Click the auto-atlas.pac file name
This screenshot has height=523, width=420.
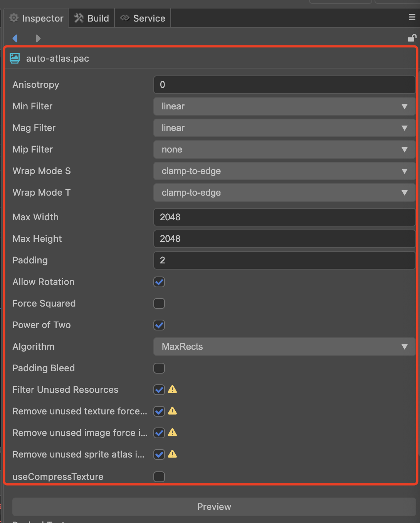tap(57, 59)
